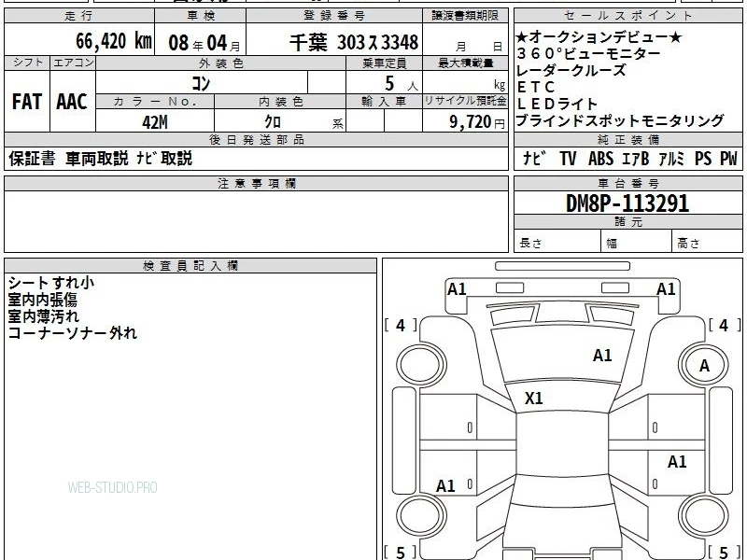Screen dimensions: 747x560
Task: Click the 諸元 header
Action: point(627,221)
